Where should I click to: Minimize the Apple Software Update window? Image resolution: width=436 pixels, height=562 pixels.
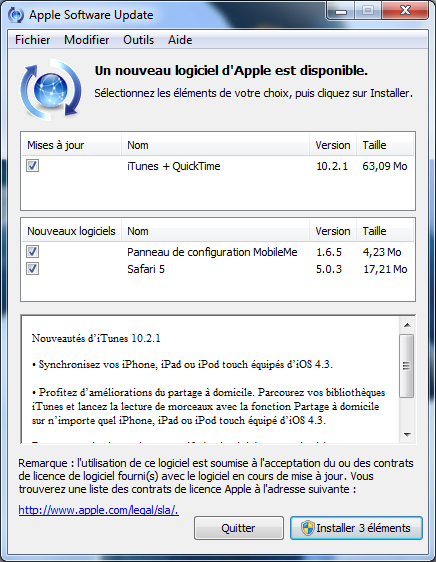click(341, 11)
